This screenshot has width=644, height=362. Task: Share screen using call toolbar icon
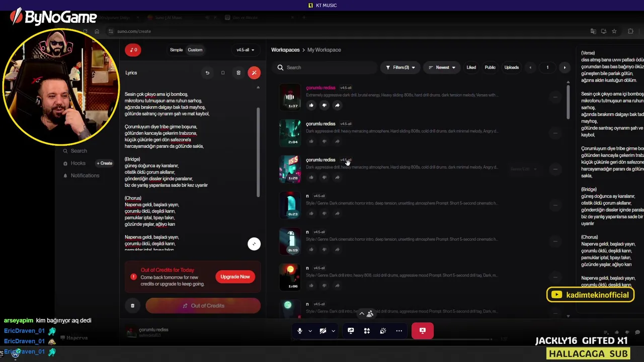pos(351,331)
